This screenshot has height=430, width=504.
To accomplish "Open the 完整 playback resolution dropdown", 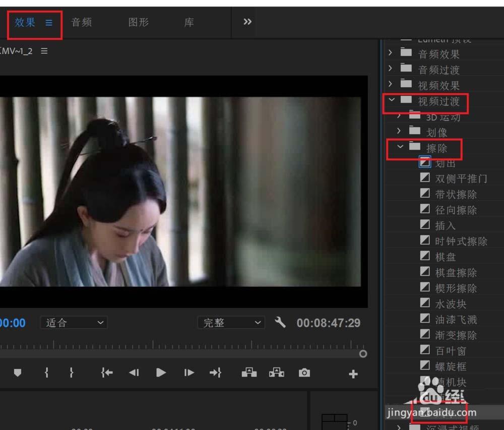I will (231, 323).
